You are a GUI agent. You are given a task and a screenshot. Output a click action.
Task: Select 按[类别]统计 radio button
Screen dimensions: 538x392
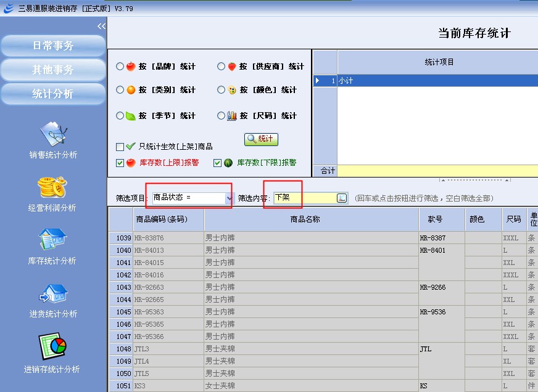click(120, 90)
